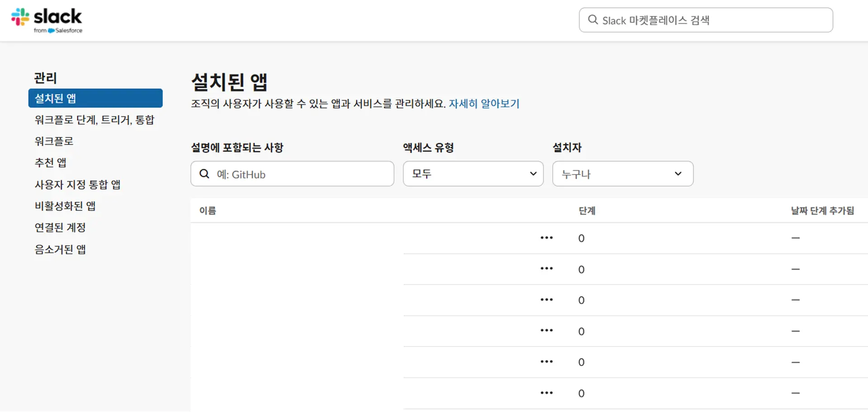868x413 pixels.
Task: Open the second row's three-dot menu
Action: pos(547,269)
